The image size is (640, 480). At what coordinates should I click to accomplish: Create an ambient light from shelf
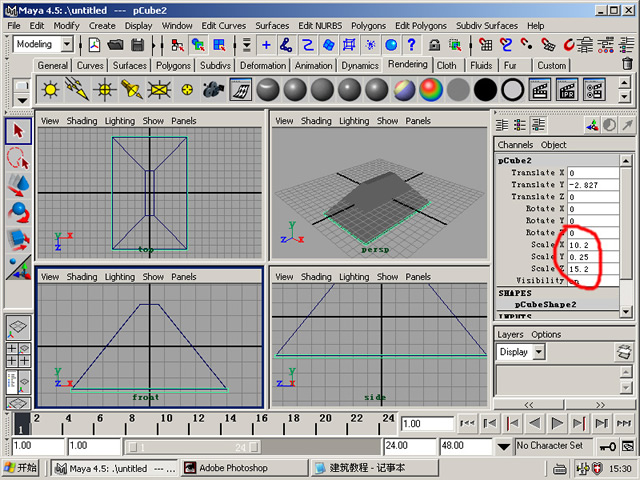point(51,89)
